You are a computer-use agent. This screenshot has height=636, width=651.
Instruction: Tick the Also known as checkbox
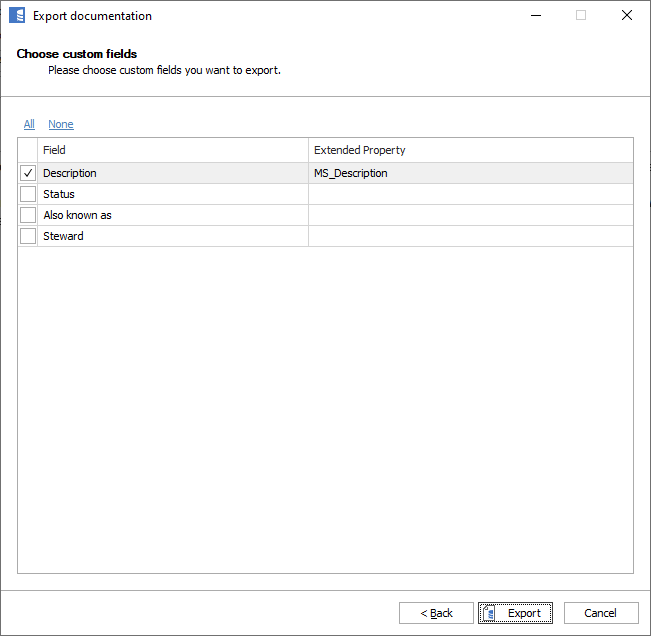click(28, 215)
